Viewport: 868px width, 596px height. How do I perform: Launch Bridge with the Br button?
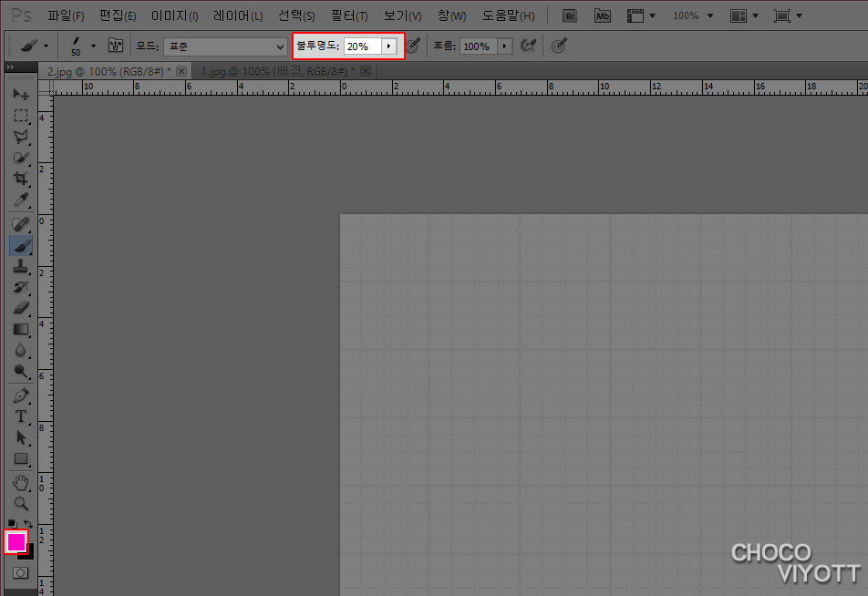570,15
